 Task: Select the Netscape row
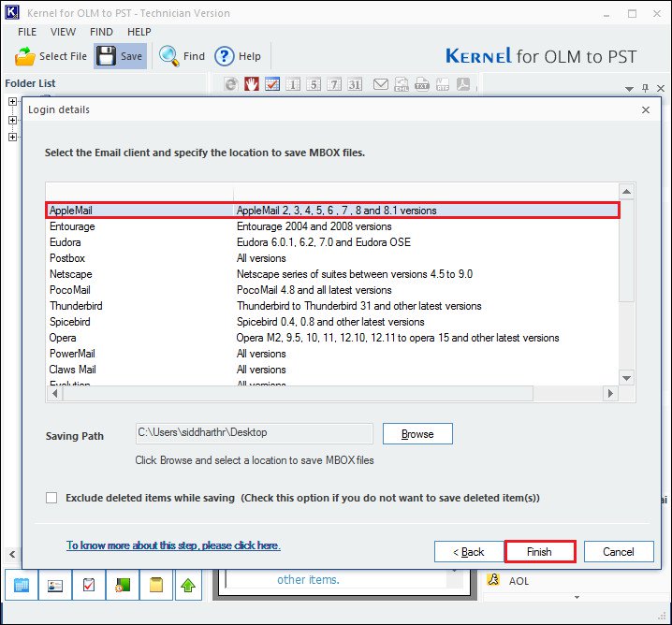pyautogui.click(x=332, y=274)
